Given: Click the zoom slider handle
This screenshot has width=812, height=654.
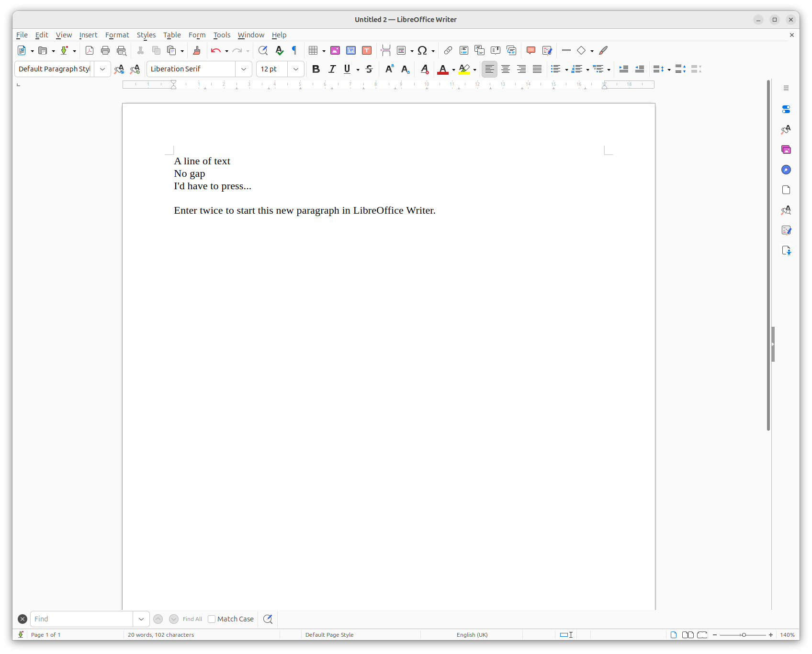Looking at the screenshot, I should tap(744, 635).
